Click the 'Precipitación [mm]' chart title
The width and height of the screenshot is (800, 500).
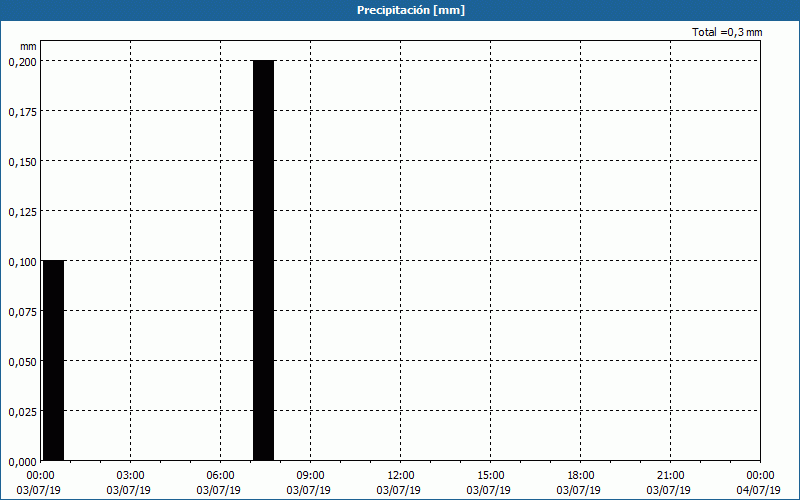[x=411, y=10]
